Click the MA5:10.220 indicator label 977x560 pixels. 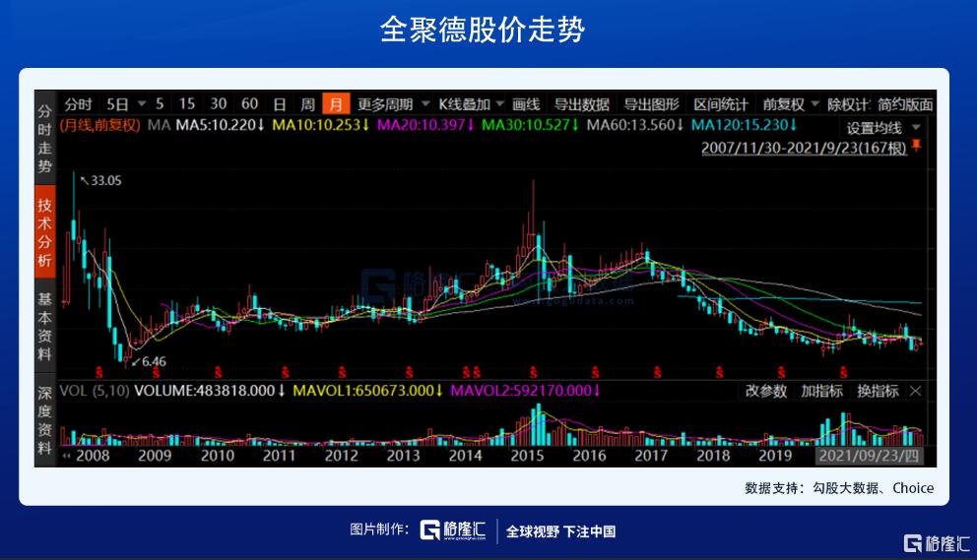(220, 125)
